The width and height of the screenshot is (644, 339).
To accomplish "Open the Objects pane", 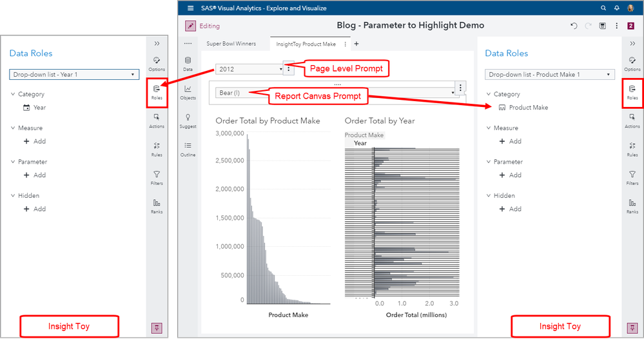I will click(188, 92).
